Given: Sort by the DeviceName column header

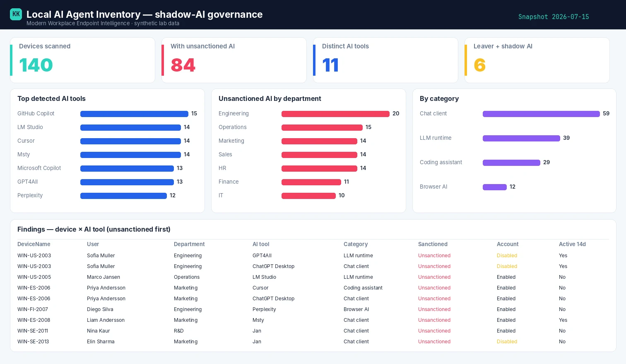Looking at the screenshot, I should click(x=34, y=244).
